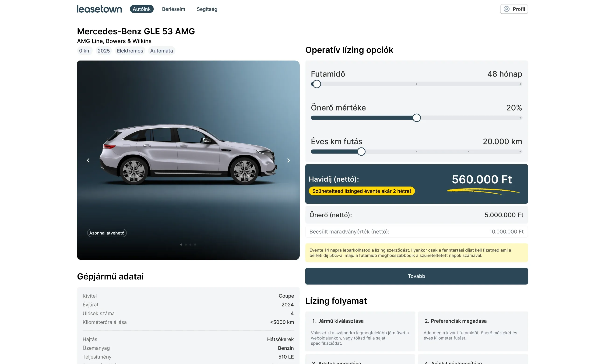Click the Önerő mértéke slider handle
This screenshot has height=364, width=605.
click(416, 118)
